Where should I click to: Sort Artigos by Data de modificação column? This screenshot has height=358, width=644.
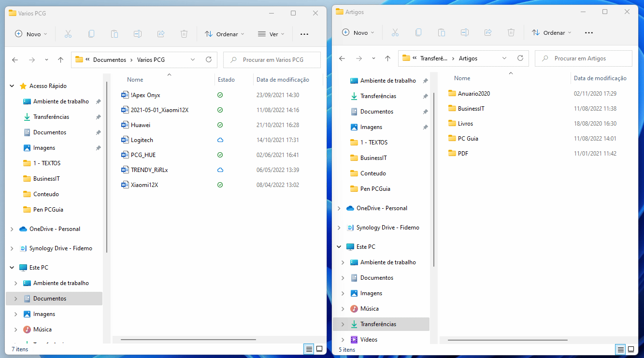[x=600, y=78]
